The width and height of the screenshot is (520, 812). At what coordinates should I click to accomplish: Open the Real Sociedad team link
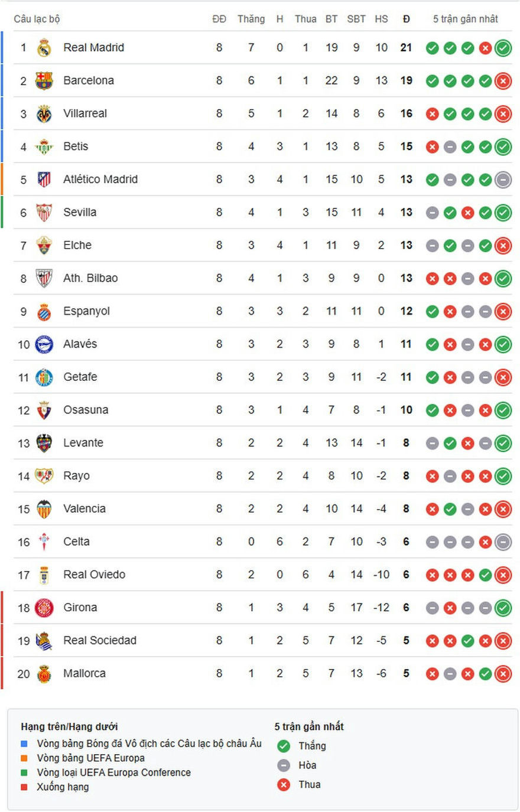point(100,640)
